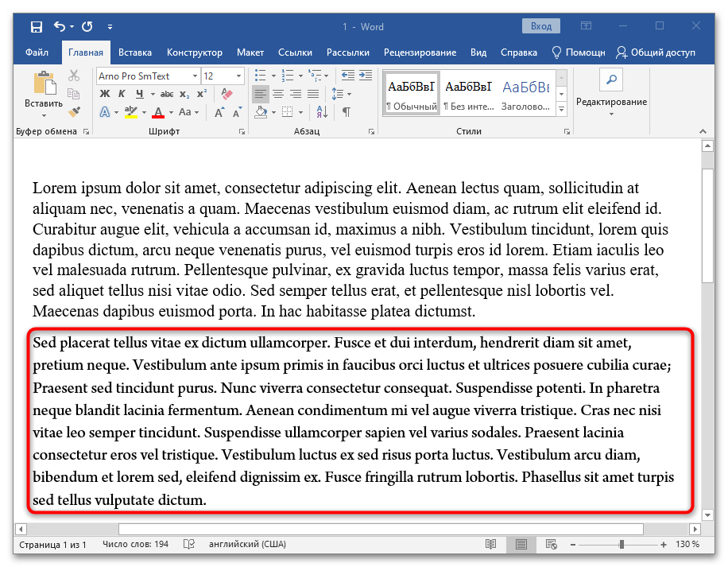Toggle strikethrough abc formatting
Screen dimensions: 728x567
pos(167,94)
